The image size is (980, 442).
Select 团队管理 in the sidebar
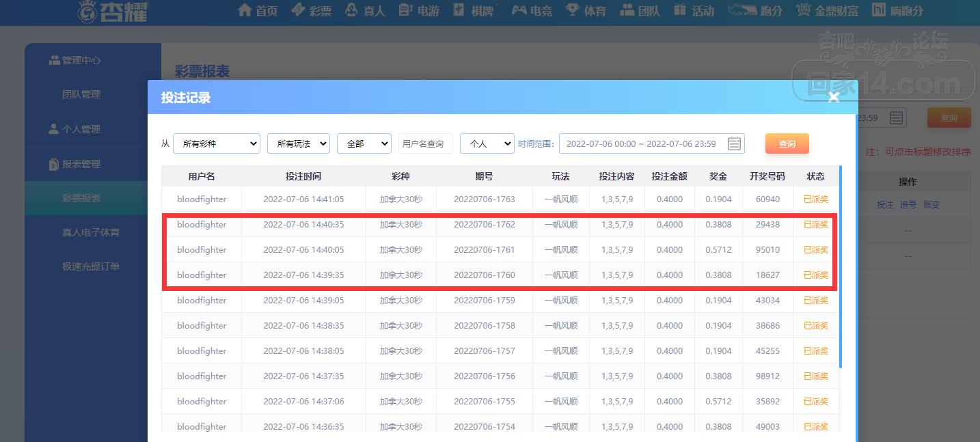(81, 94)
